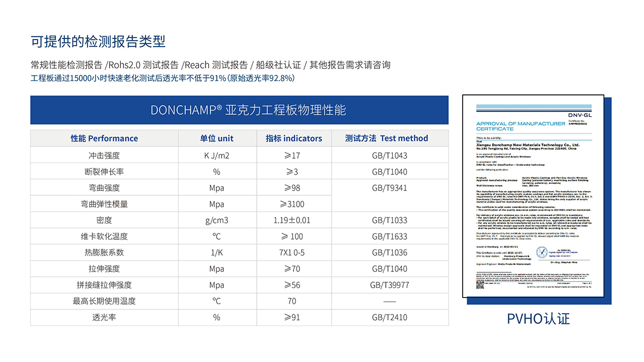
Task: Select the 最高长期使用温度 row label
Action: coord(104,301)
